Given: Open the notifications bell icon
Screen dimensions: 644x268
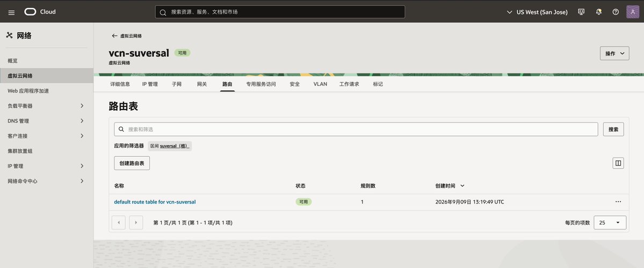Looking at the screenshot, I should point(599,12).
